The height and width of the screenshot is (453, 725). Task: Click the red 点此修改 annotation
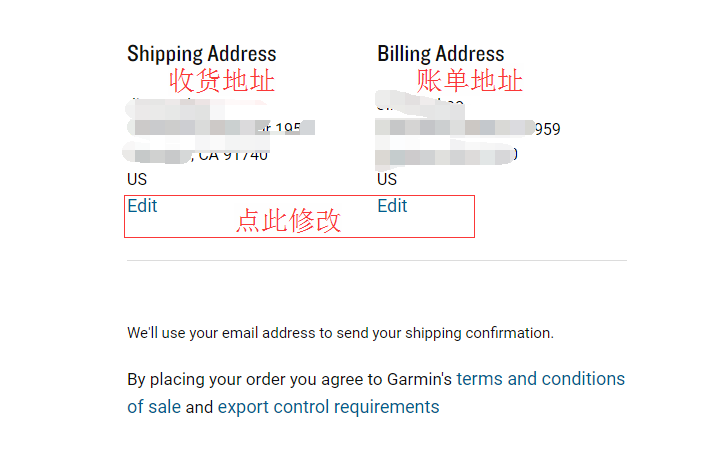[288, 221]
